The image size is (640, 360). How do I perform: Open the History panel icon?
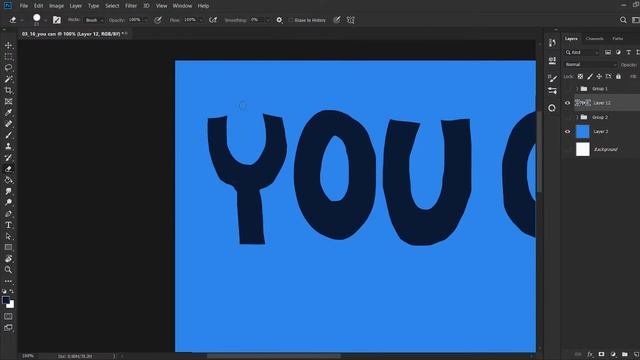pos(552,43)
